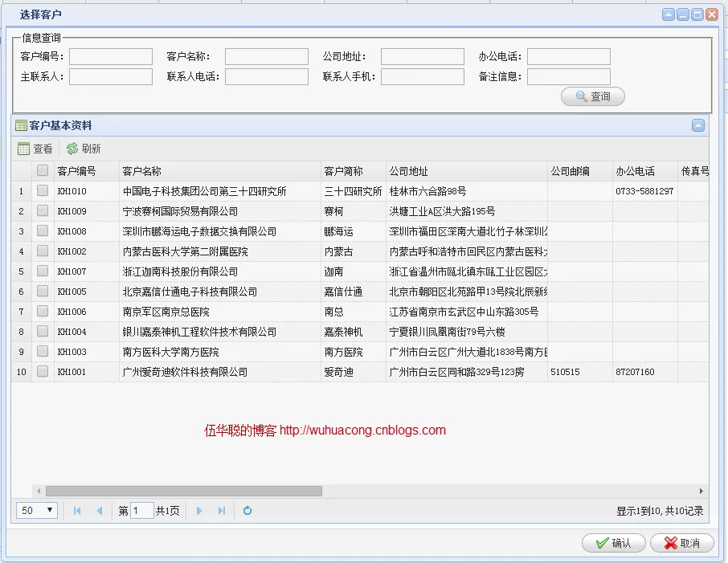Check the row for KH1001
This screenshot has width=728, height=563.
[x=43, y=371]
